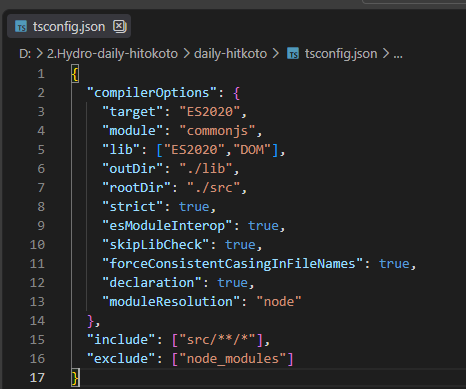466x389 pixels.
Task: Click the "strict" property key
Action: [x=133, y=207]
